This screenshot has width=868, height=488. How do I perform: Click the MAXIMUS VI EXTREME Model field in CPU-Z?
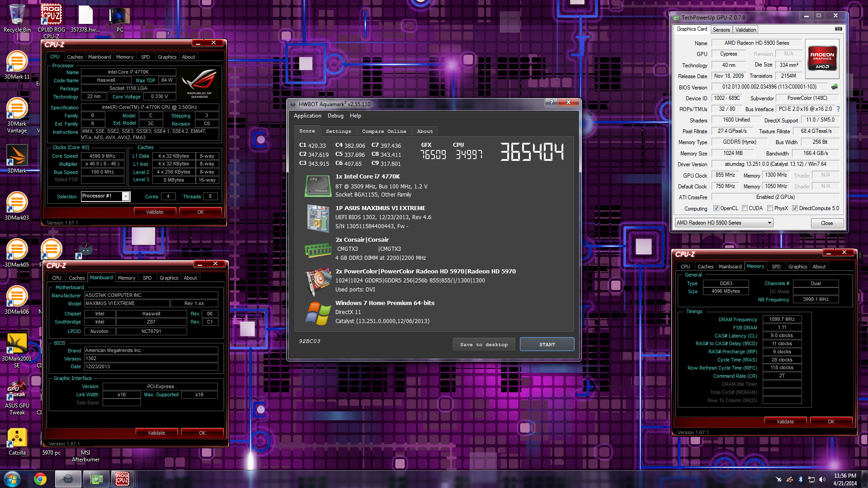[x=127, y=304]
